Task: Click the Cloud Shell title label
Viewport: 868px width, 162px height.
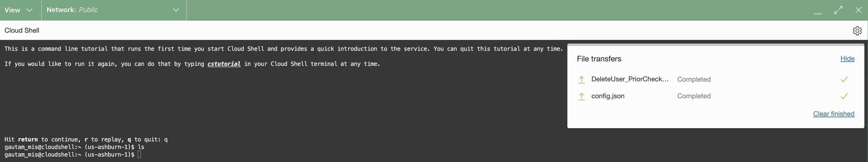Action: 22,31
